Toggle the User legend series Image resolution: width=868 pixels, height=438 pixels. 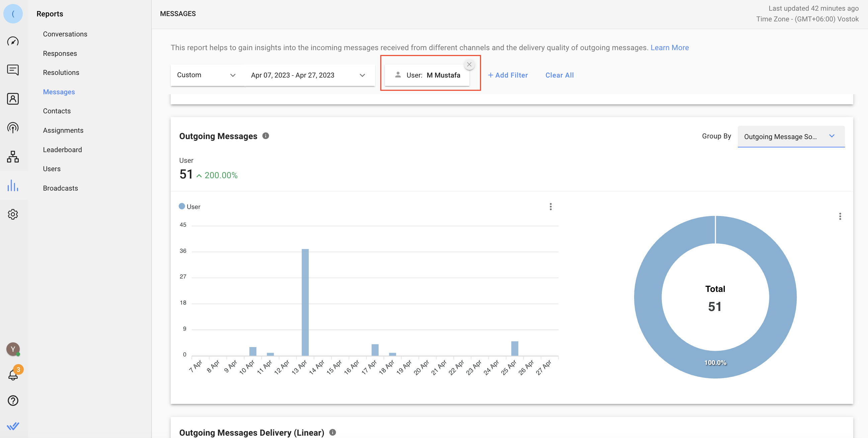coord(189,206)
